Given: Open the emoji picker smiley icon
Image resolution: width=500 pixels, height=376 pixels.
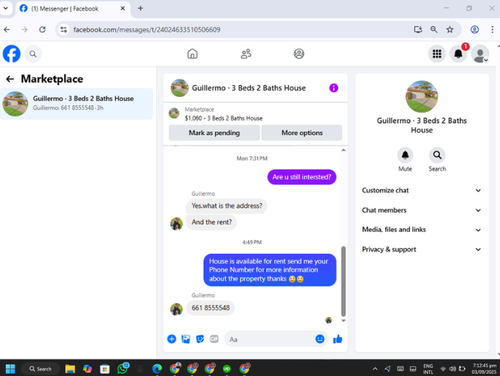Looking at the screenshot, I should tap(320, 339).
